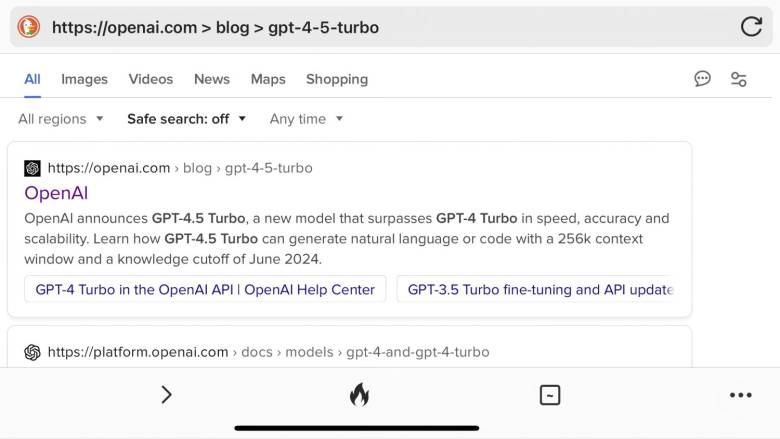Tap the address bar URL text
The image size is (780, 439).
[x=215, y=27]
